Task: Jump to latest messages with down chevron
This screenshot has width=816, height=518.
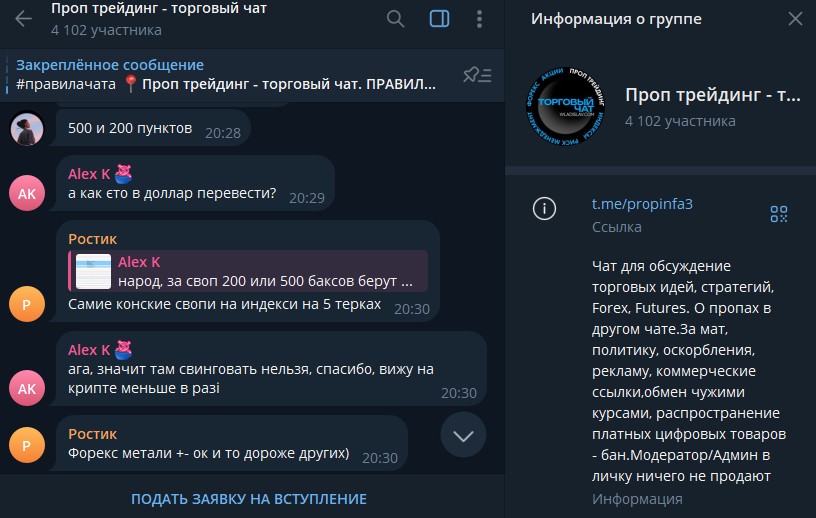Action: pos(463,435)
